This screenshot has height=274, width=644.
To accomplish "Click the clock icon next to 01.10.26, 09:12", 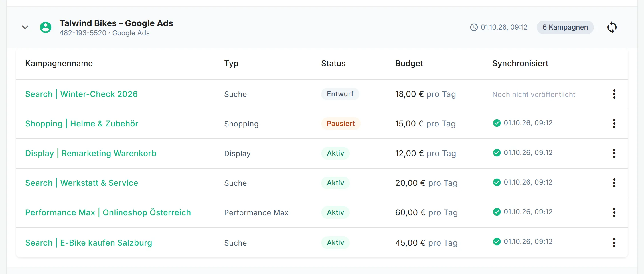I will (x=474, y=27).
